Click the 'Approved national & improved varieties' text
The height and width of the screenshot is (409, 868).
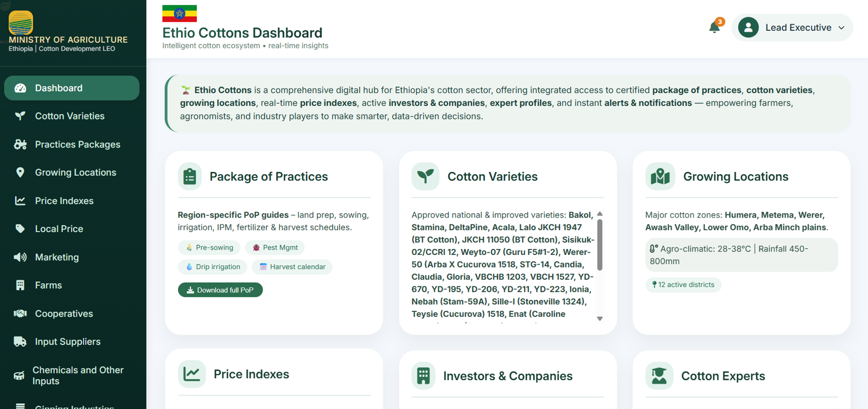pos(489,215)
